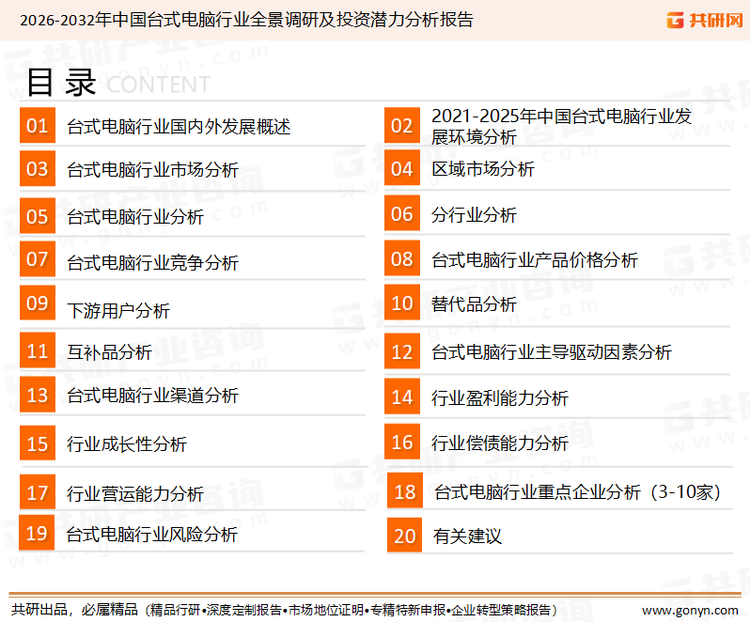The image size is (750, 622).
Task: Click the report title at top
Action: click(246, 19)
